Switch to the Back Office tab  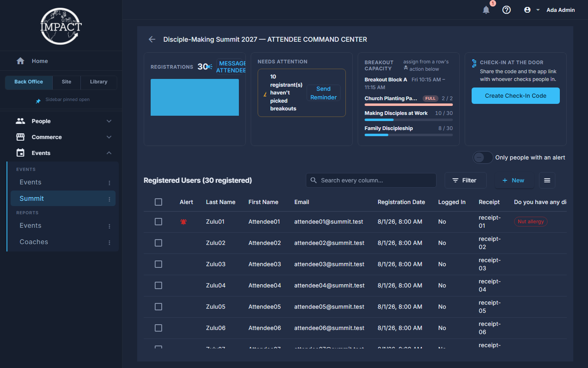pyautogui.click(x=29, y=82)
